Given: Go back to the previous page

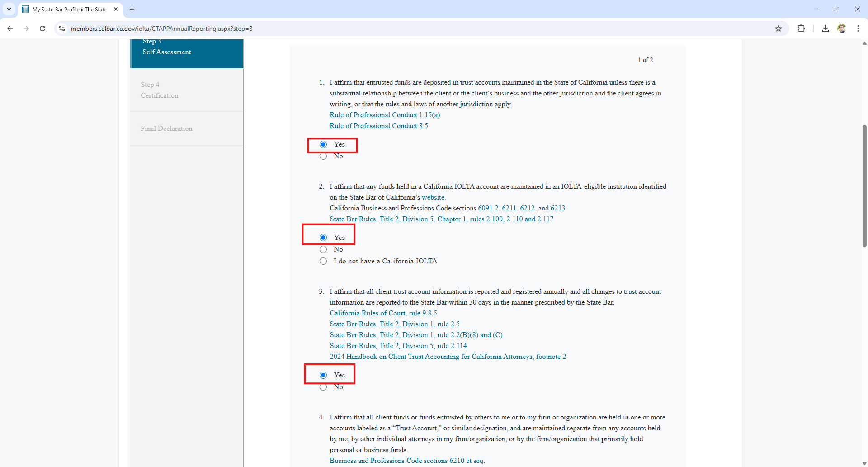Looking at the screenshot, I should coord(10,29).
